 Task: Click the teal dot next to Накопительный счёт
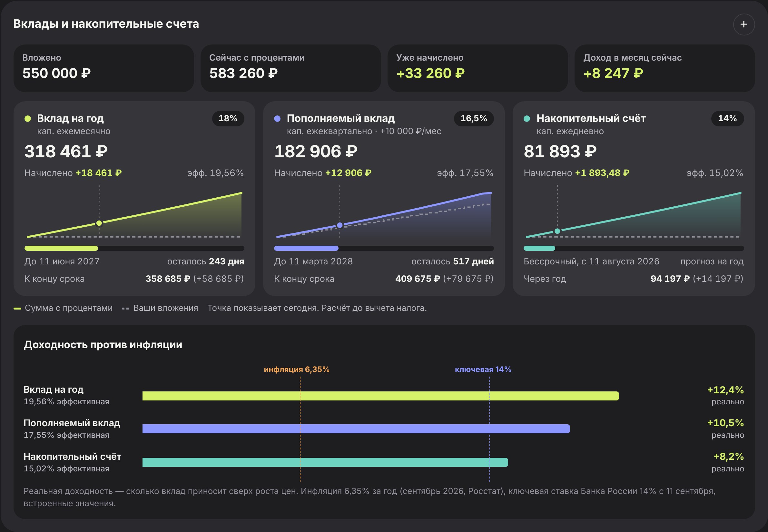pos(527,119)
